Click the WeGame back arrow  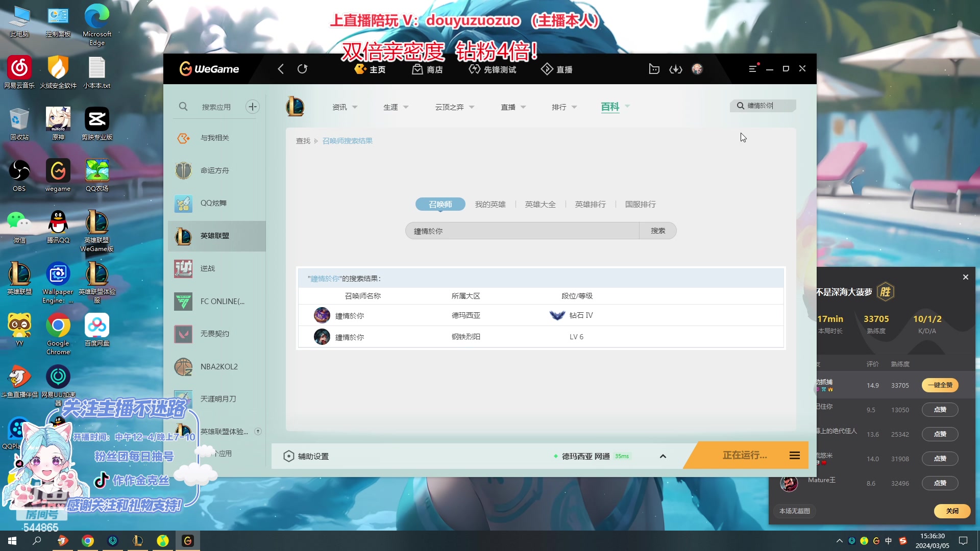tap(281, 69)
